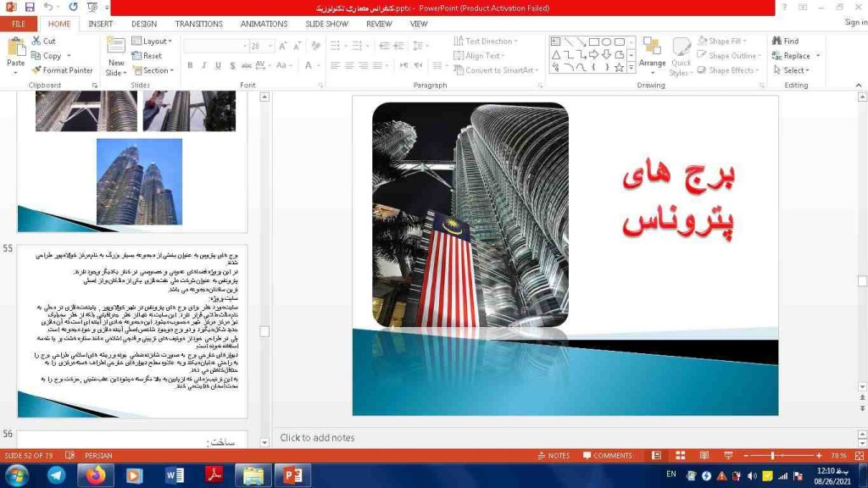The height and width of the screenshot is (488, 868).
Task: Open font size combo box
Action: [x=261, y=46]
